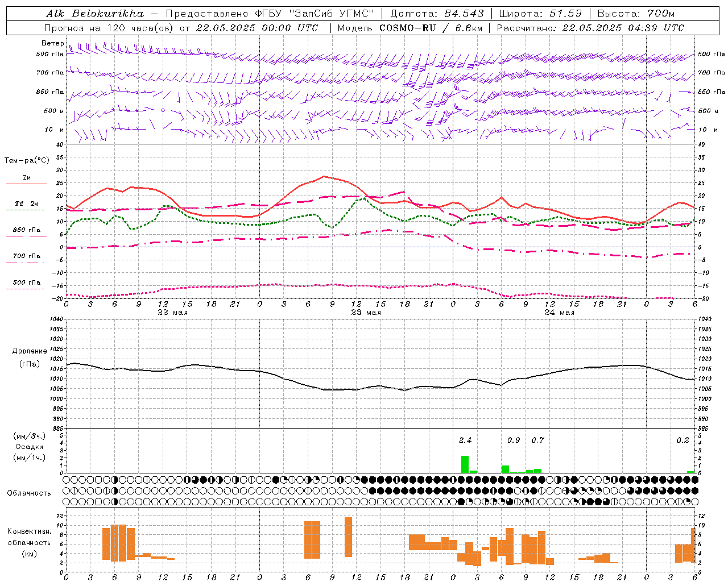Click the 'Высота: 700м' header field
Image resolution: width=728 pixels, height=582 pixels.
pyautogui.click(x=636, y=14)
